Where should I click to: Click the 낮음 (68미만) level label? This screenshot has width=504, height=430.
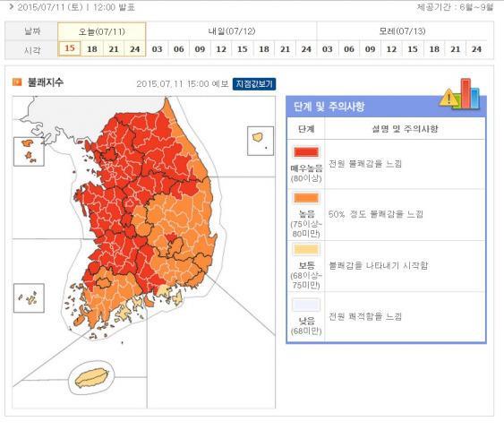tap(306, 325)
